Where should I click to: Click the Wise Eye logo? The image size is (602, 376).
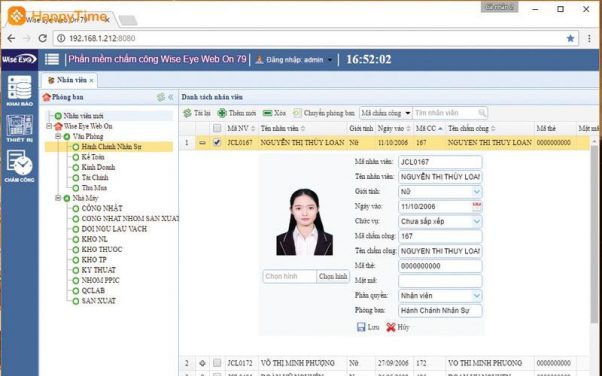click(19, 59)
